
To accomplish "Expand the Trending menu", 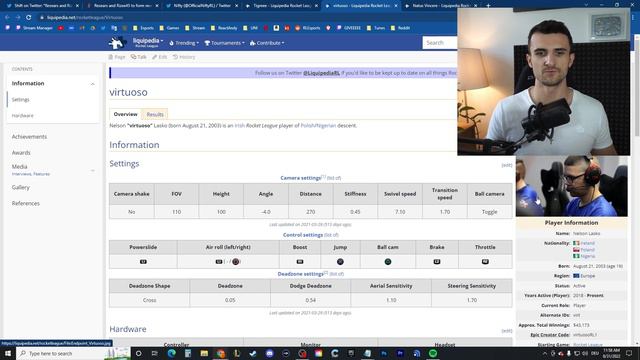I will [184, 43].
